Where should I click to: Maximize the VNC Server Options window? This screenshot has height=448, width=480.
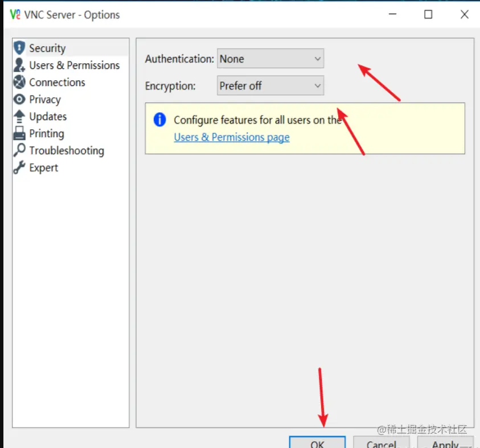(x=428, y=14)
